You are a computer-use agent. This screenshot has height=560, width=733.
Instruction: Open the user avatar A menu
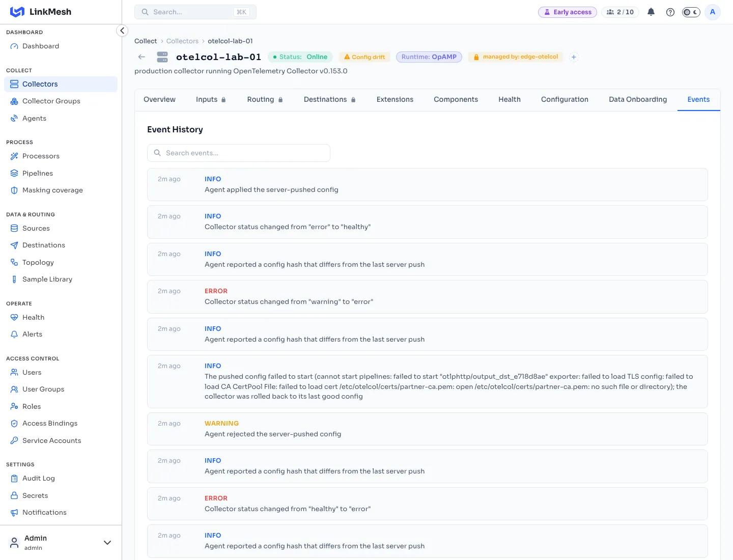[712, 12]
